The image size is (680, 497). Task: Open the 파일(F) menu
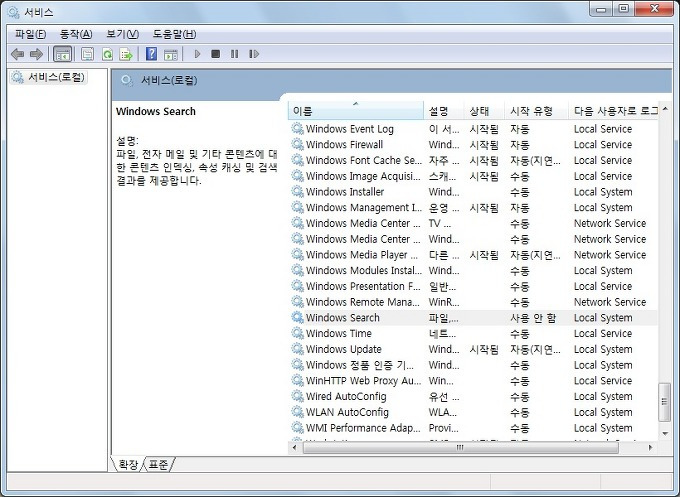pos(30,34)
